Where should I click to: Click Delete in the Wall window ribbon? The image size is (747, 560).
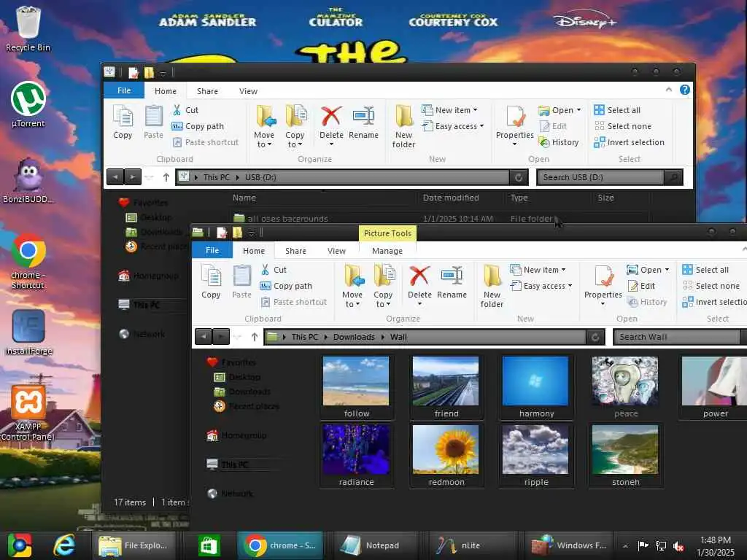click(x=419, y=285)
